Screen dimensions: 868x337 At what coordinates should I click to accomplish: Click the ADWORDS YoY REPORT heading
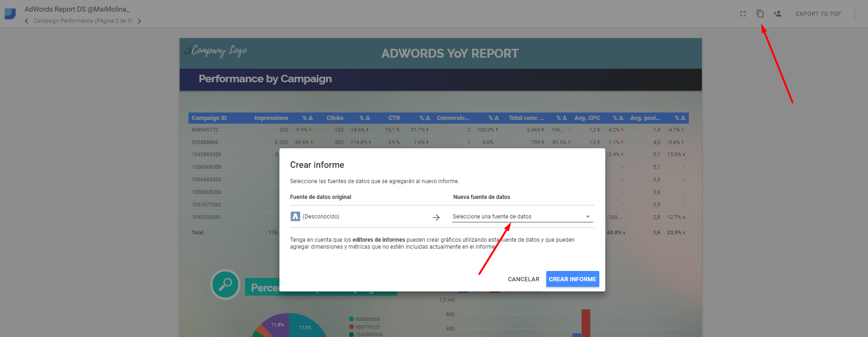click(x=450, y=53)
